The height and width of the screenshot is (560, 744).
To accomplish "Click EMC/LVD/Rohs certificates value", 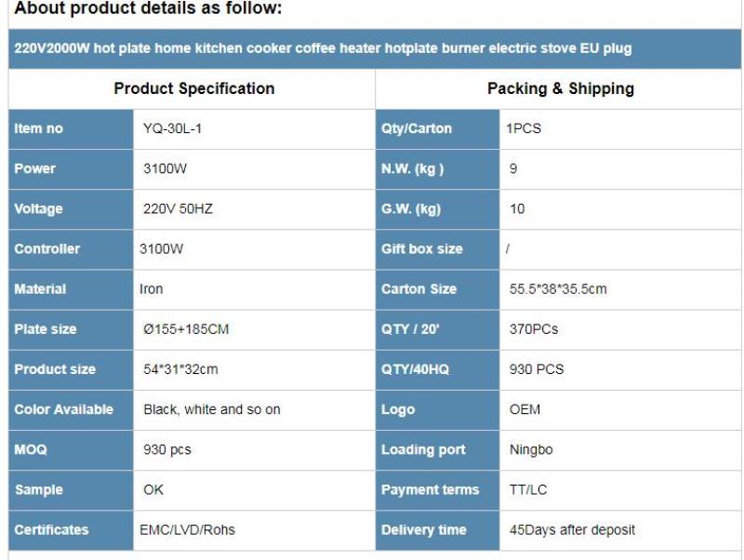I will (x=189, y=530).
